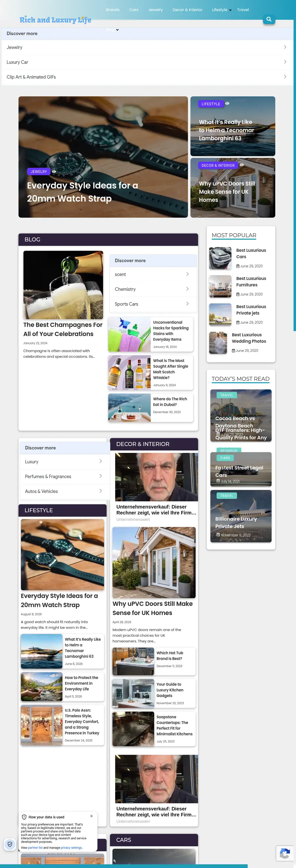Click the eye icon beside the JEWELRY tag
Image resolution: width=296 pixels, height=868 pixels.
point(54,172)
